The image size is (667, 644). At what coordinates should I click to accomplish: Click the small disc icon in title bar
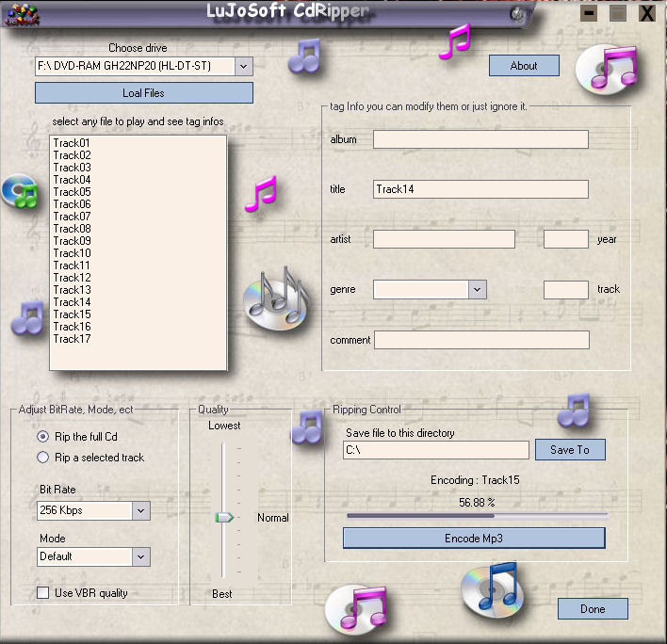point(517,15)
